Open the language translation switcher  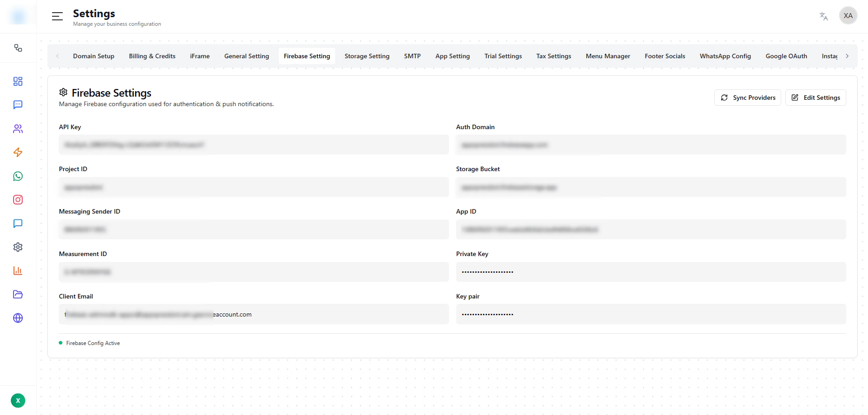pyautogui.click(x=824, y=16)
